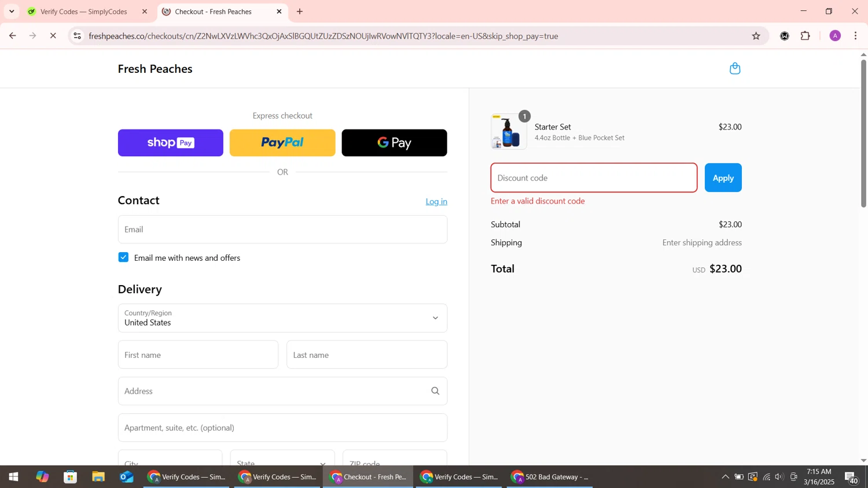Apply the discount code

tap(723, 178)
